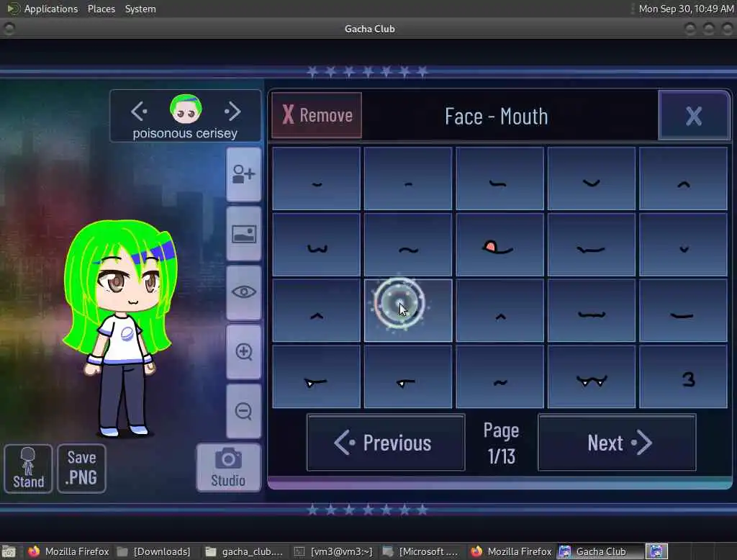
Task: Save character as PNG
Action: coord(82,469)
